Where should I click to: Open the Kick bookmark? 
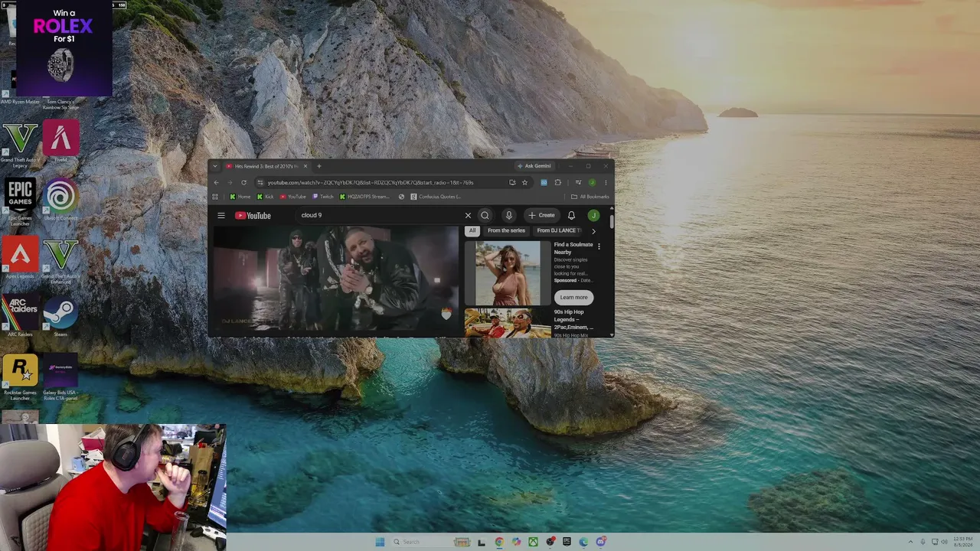(265, 197)
